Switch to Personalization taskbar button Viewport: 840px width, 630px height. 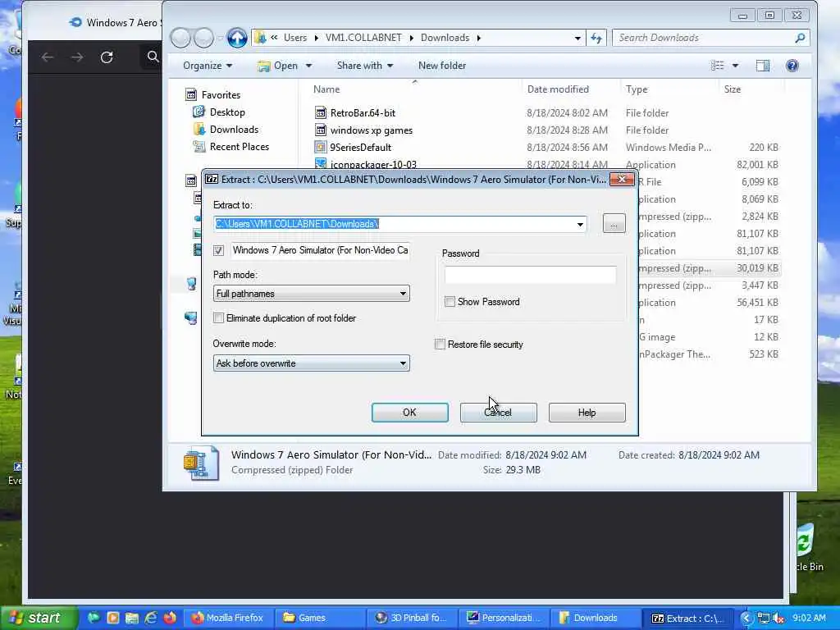pyautogui.click(x=504, y=618)
